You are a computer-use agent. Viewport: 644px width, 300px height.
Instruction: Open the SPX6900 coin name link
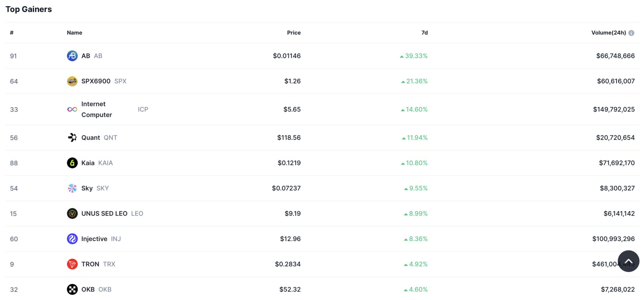(104, 81)
